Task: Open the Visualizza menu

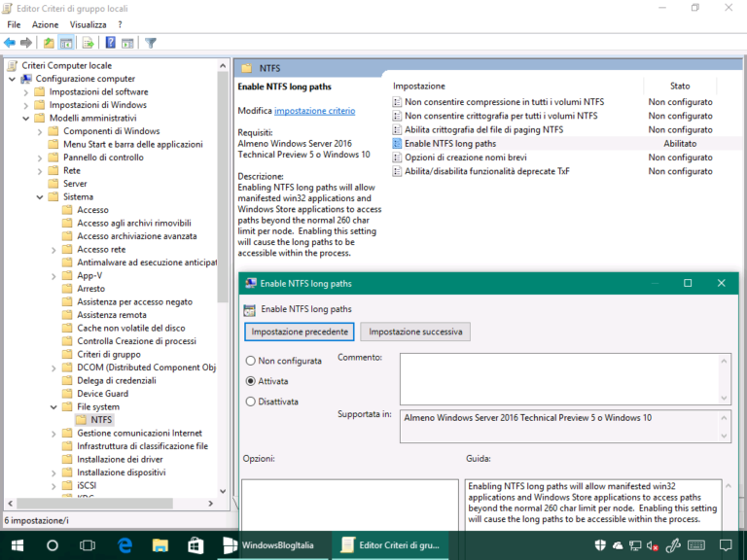Action: pyautogui.click(x=89, y=24)
